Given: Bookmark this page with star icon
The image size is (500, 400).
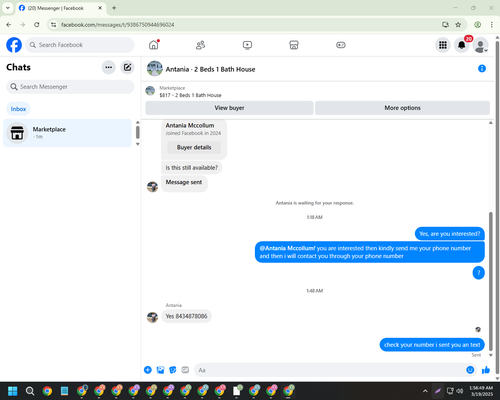Looking at the screenshot, I should (x=458, y=25).
